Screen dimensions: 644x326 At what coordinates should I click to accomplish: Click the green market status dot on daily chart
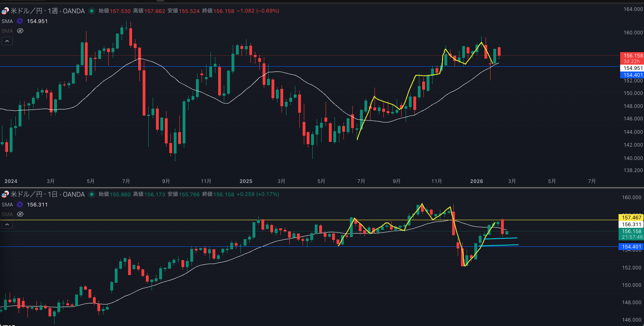tap(92, 194)
